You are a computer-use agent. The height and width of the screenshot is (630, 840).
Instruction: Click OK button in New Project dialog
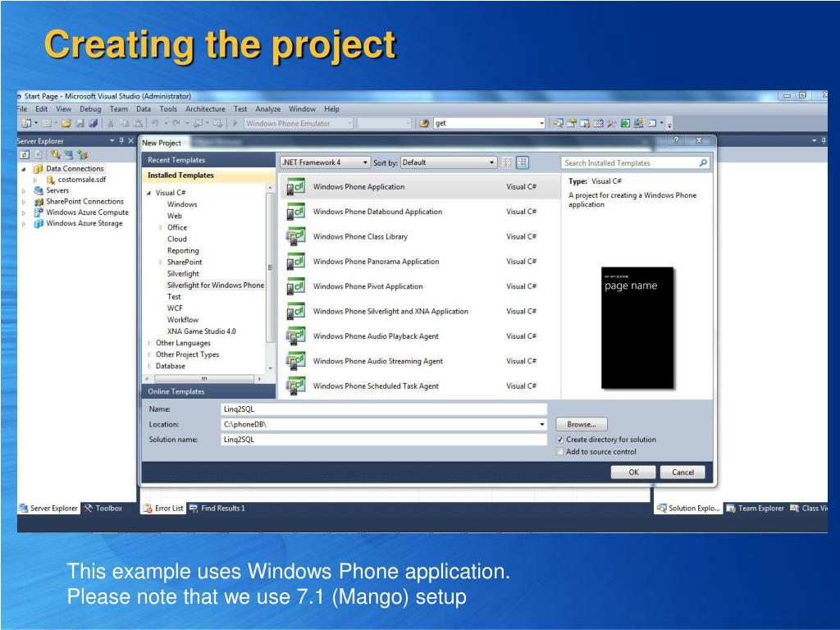633,472
